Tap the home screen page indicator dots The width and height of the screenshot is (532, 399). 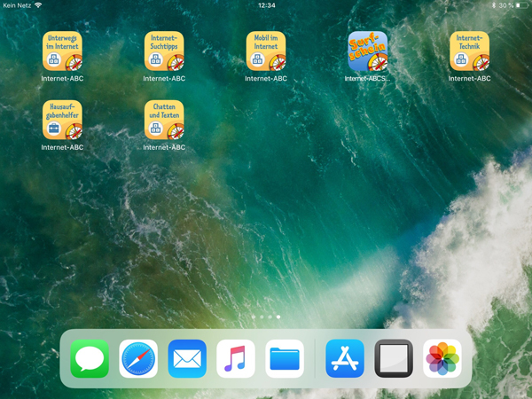(266, 317)
